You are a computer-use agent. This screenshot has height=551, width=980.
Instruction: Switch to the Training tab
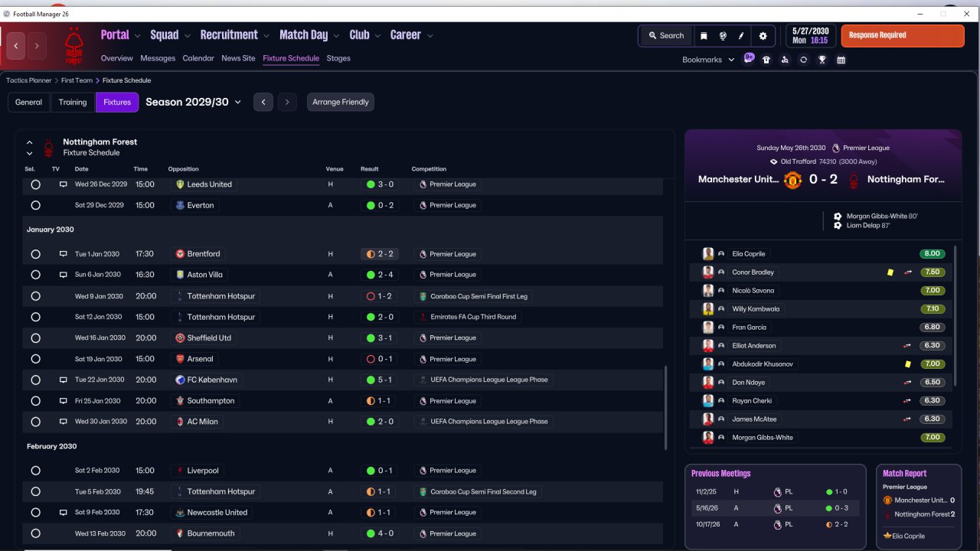(73, 102)
